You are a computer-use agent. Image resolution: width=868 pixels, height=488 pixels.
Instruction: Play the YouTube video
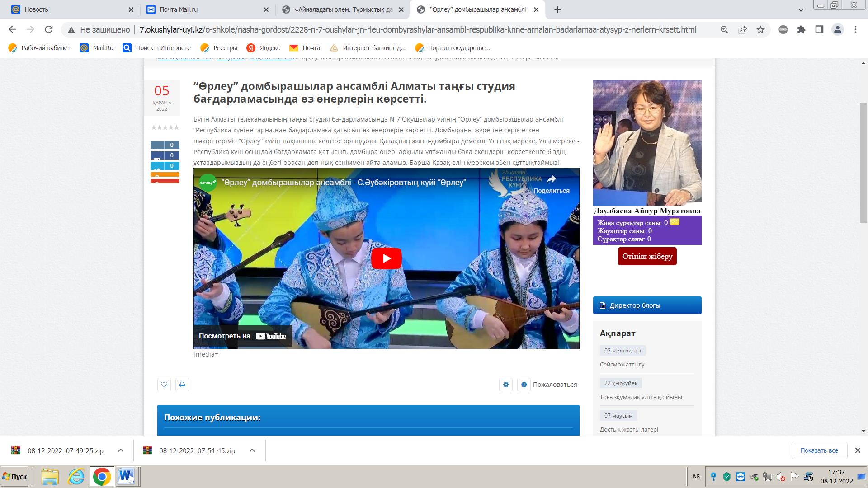386,258
